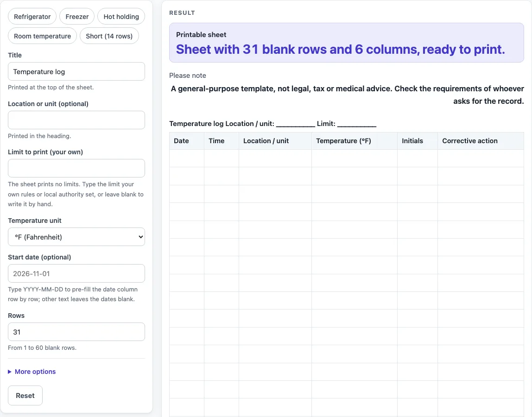Apply the Freezer preset
Image resolution: width=532 pixels, height=417 pixels.
tap(77, 17)
